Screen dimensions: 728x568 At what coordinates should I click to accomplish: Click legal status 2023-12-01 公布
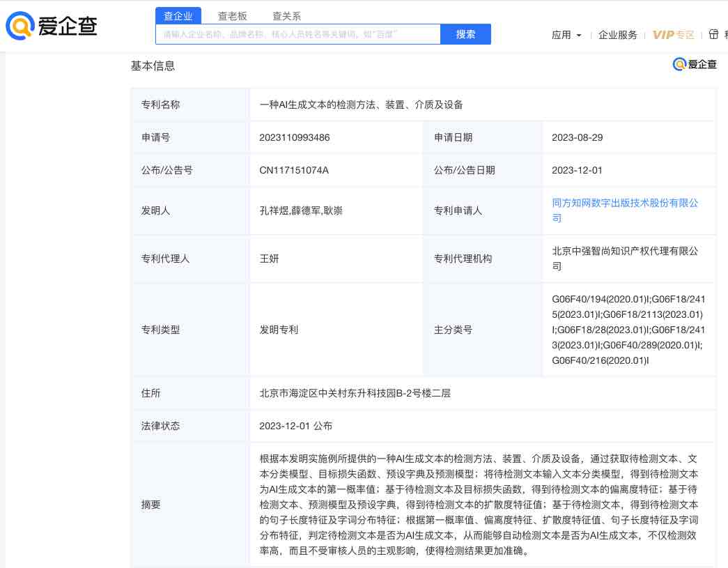tap(296, 426)
